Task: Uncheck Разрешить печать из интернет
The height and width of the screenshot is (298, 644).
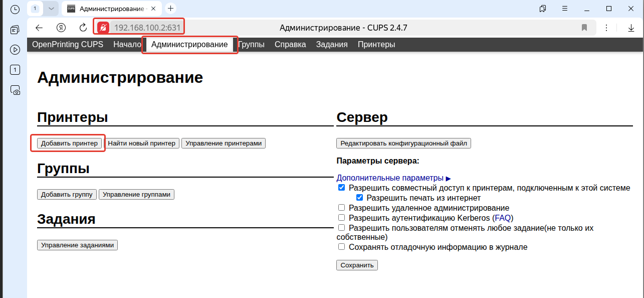Action: (x=359, y=198)
